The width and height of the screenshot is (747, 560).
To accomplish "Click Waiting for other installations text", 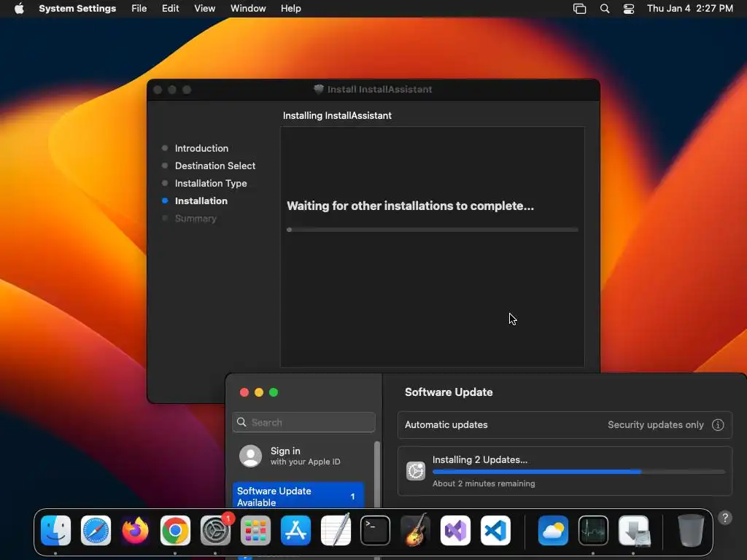I will (410, 206).
